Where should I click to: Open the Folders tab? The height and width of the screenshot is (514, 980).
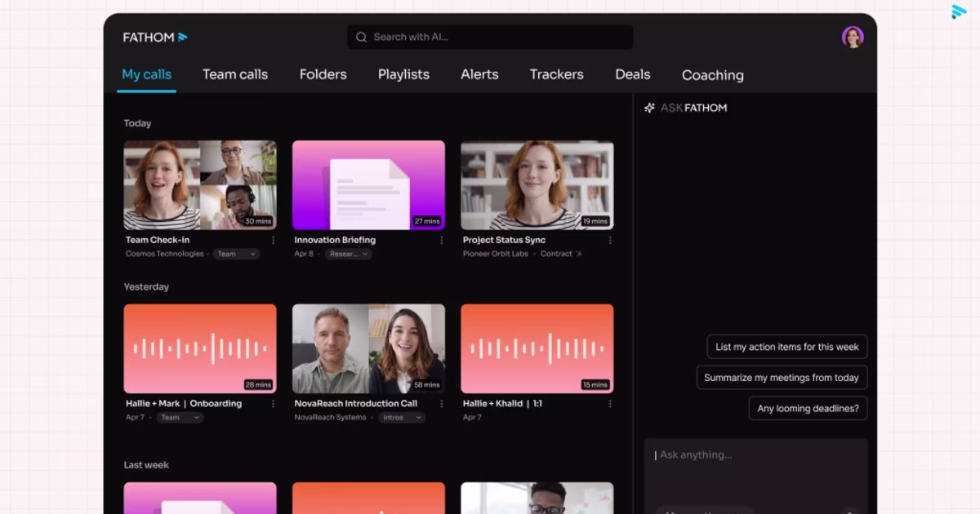pyautogui.click(x=323, y=74)
